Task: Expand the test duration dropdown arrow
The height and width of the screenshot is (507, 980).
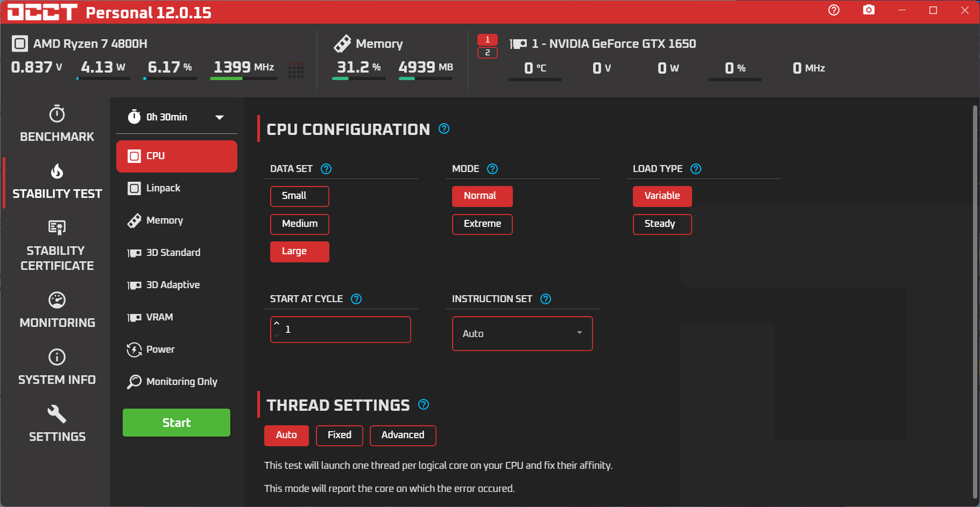Action: pyautogui.click(x=220, y=117)
